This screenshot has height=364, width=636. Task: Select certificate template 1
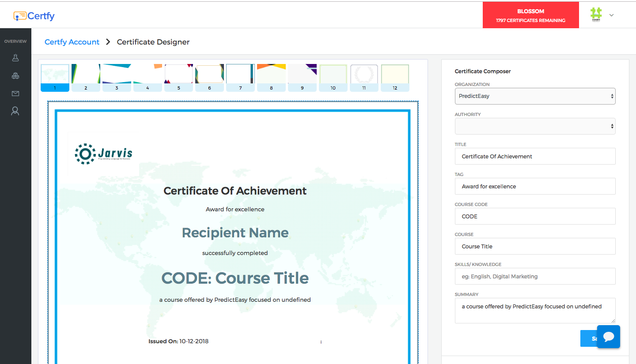click(x=55, y=78)
